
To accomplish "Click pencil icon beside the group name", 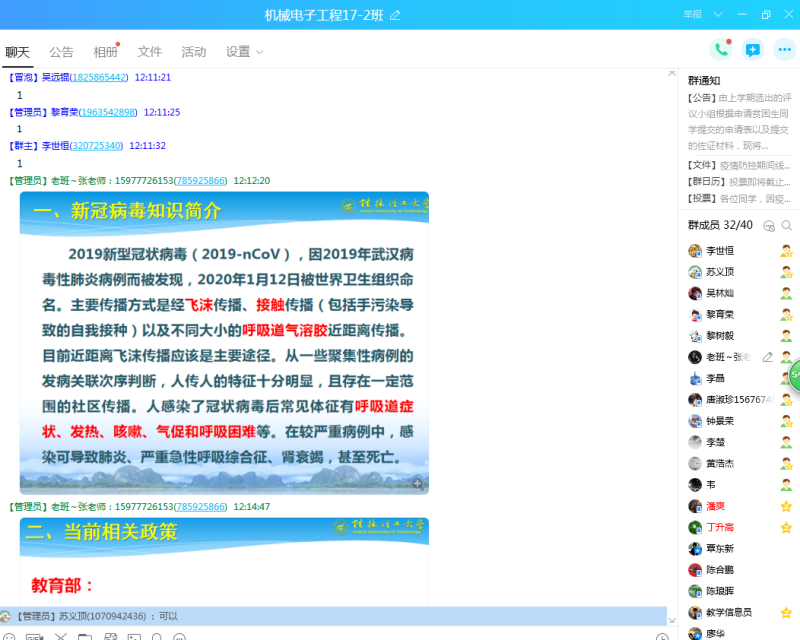I will tap(395, 15).
